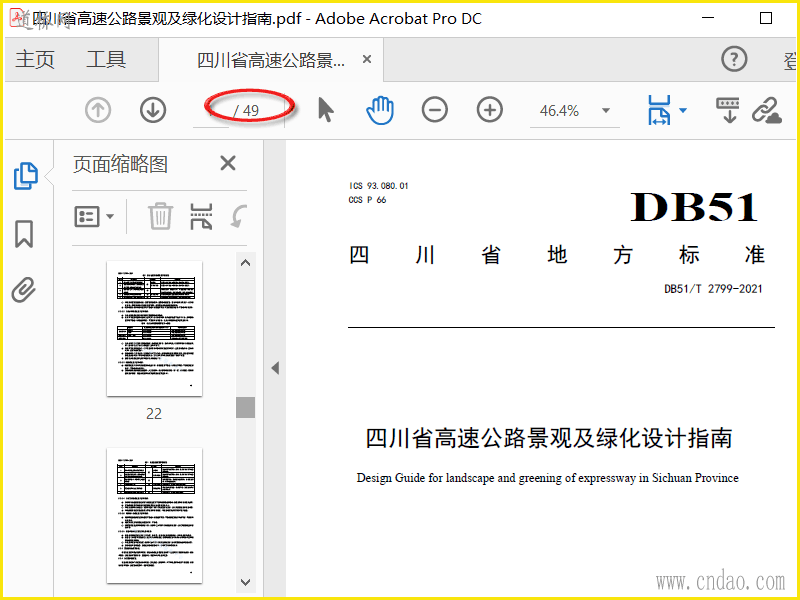Open the attachments paperclip icon
Image resolution: width=800 pixels, height=600 pixels.
(23, 290)
